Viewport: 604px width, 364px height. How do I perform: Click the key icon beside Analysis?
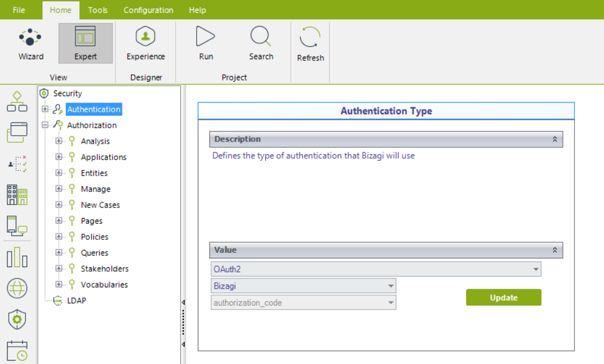[x=71, y=141]
